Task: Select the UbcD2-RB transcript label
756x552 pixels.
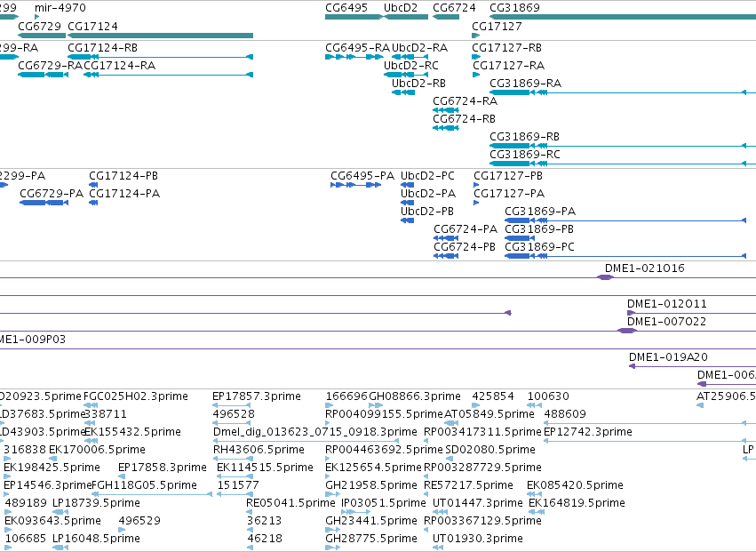Action: (x=418, y=83)
